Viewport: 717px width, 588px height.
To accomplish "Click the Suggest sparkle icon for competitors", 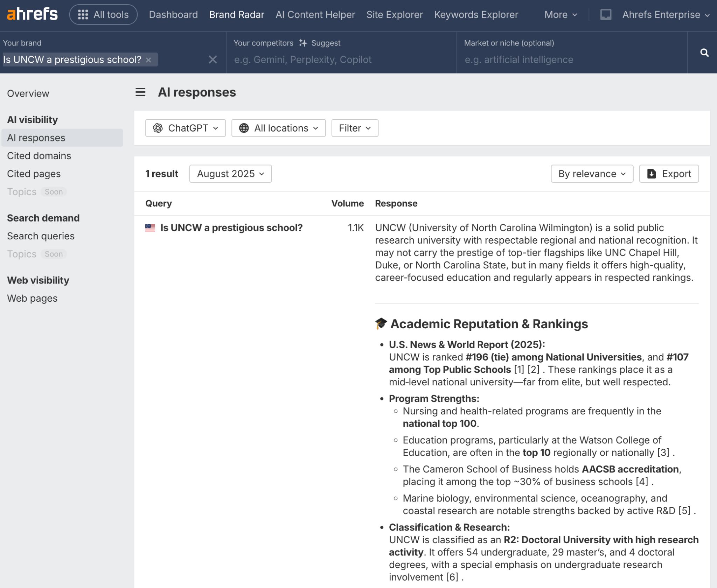I will [302, 43].
